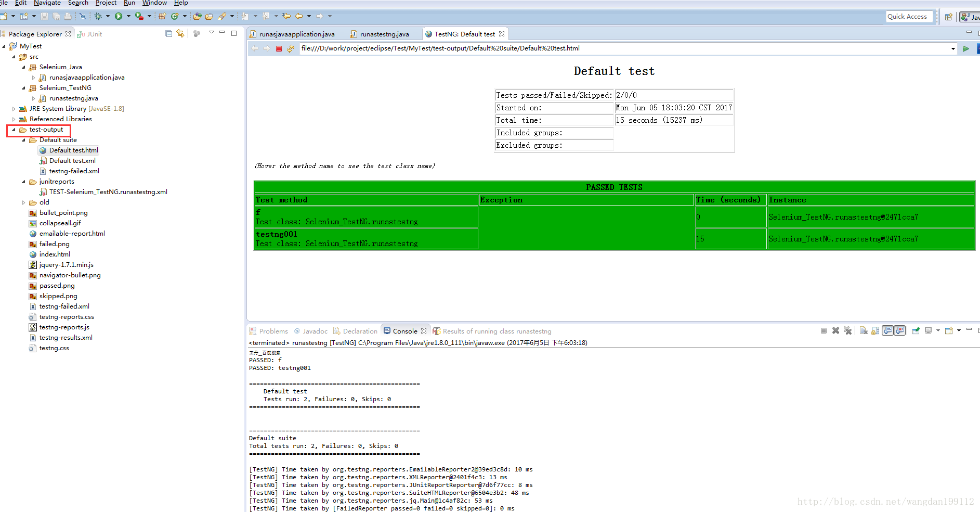Toggle Link with Editor in Package Explorer
The width and height of the screenshot is (980, 512).
point(180,34)
